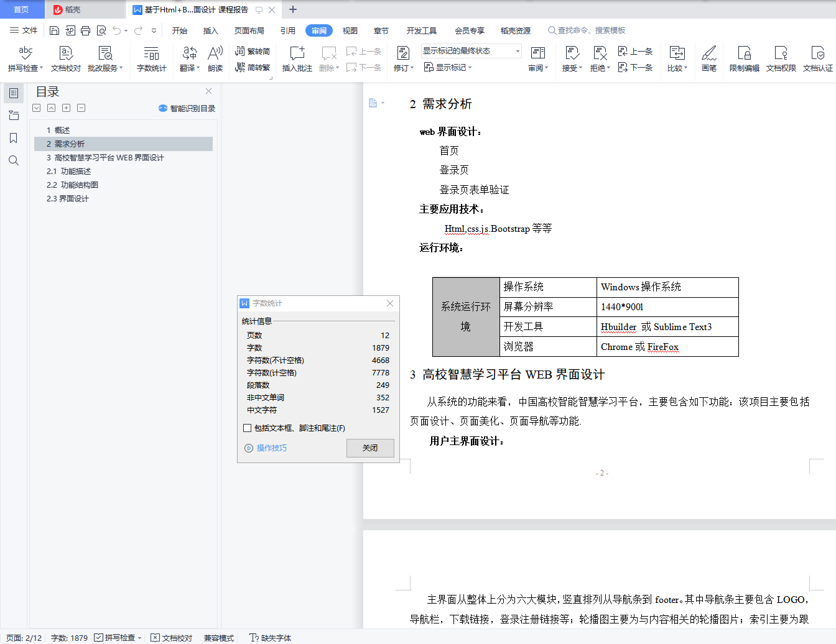The width and height of the screenshot is (836, 644).
Task: Open Print Preview from quick access bar
Action: (x=101, y=30)
